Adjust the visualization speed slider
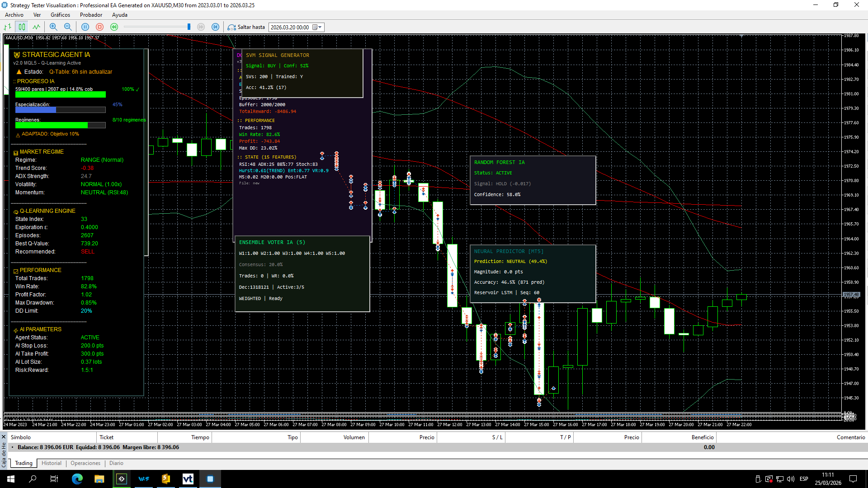Screen dimensions: 868x488 coord(189,27)
